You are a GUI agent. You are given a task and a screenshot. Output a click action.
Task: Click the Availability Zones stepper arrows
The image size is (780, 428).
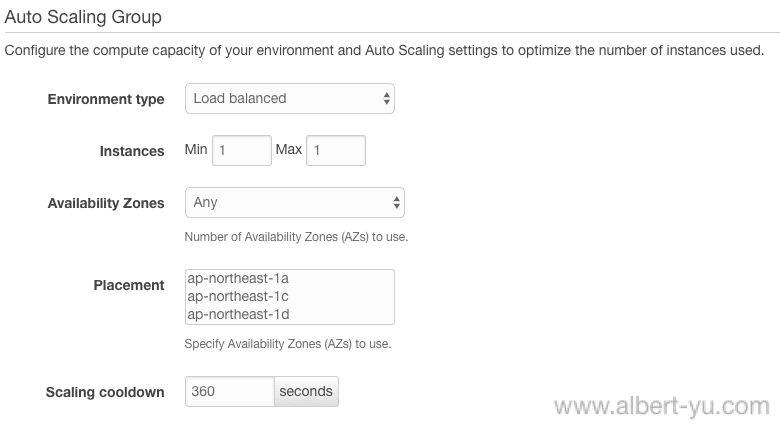point(396,203)
